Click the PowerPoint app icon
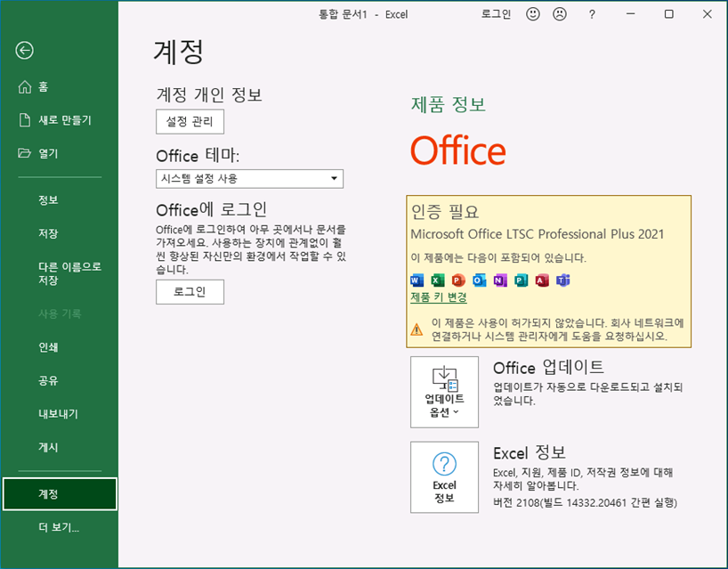 (458, 280)
